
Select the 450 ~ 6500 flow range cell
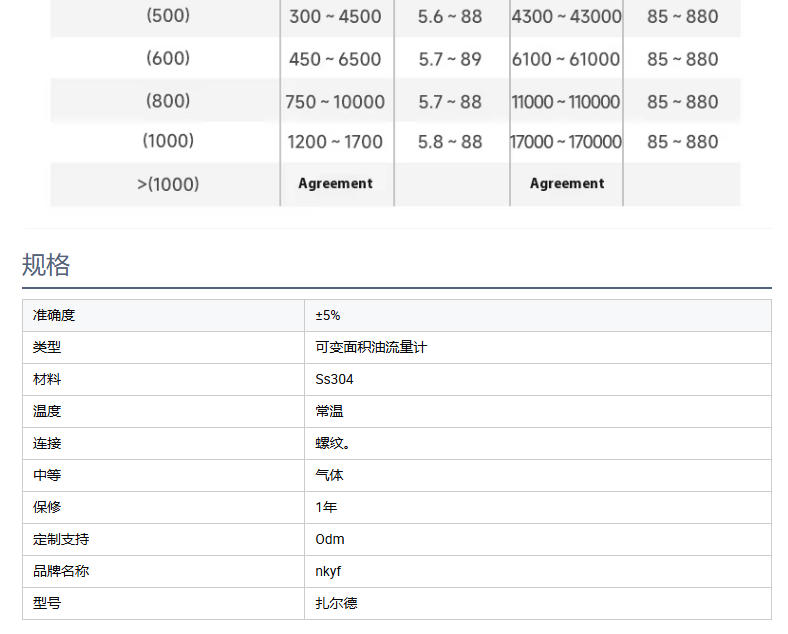pyautogui.click(x=335, y=59)
